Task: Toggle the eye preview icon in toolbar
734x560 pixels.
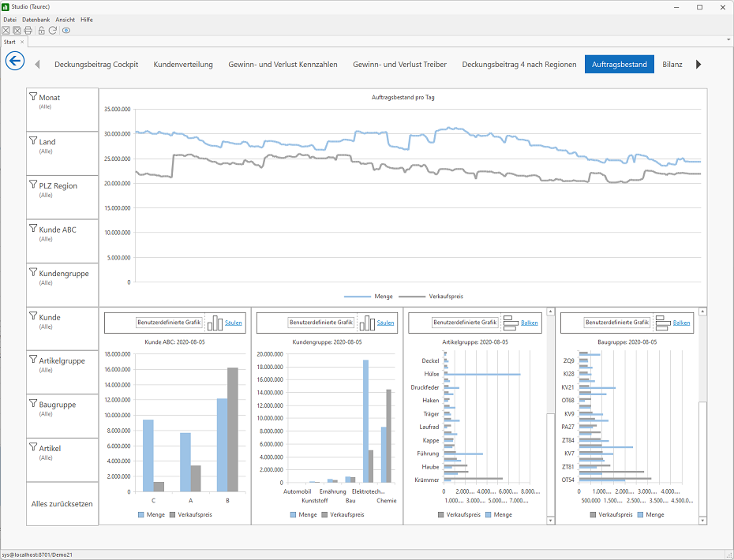Action: tap(66, 31)
